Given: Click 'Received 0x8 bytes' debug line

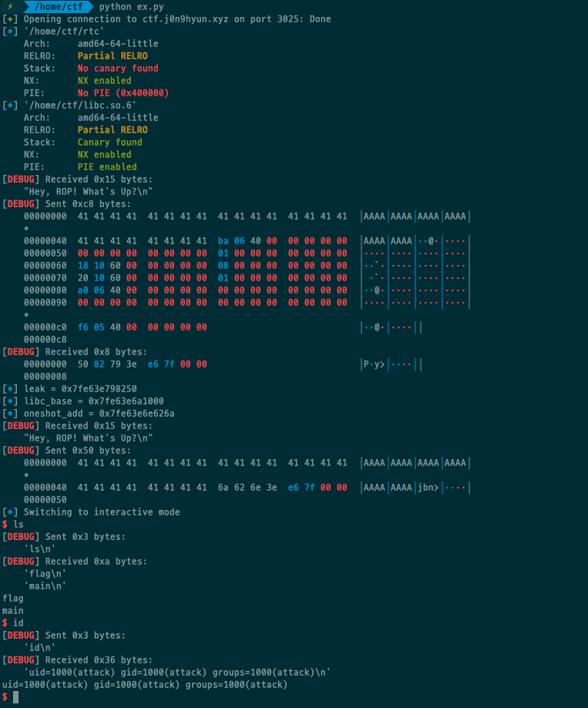Looking at the screenshot, I should 75,352.
